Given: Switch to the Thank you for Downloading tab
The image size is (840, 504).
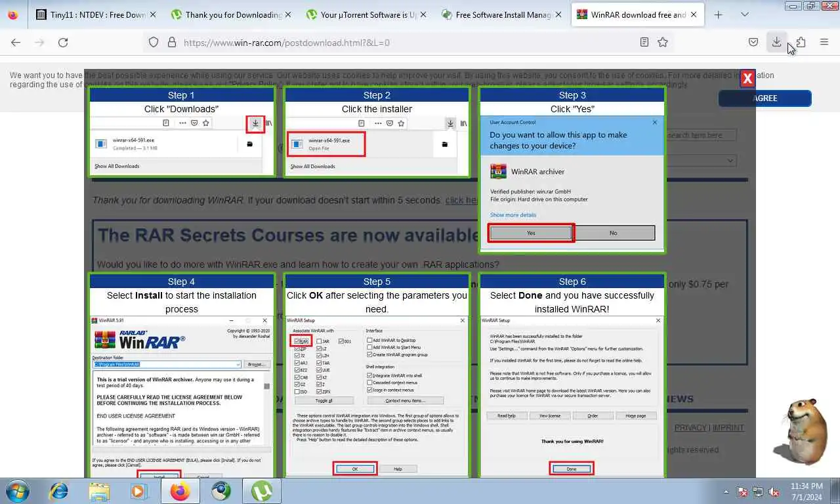Looking at the screenshot, I should (230, 14).
